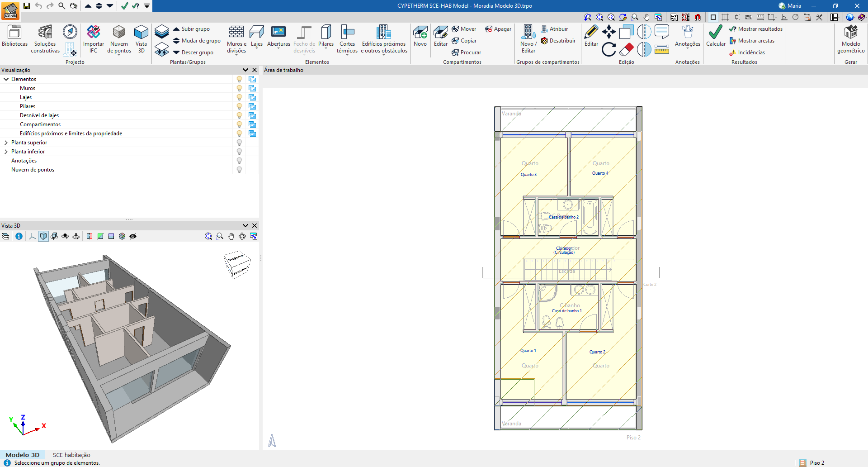The image size is (868, 467).
Task: Select the Lajes slab tool
Action: pos(256,36)
